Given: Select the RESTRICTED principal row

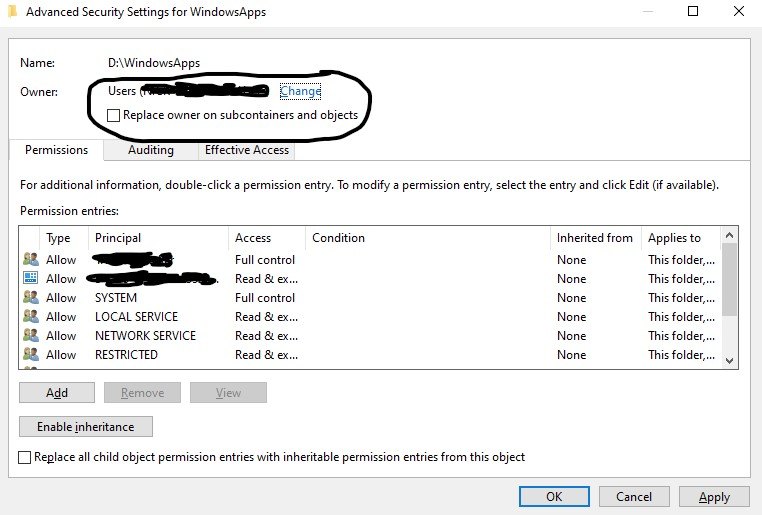Looking at the screenshot, I should 370,354.
